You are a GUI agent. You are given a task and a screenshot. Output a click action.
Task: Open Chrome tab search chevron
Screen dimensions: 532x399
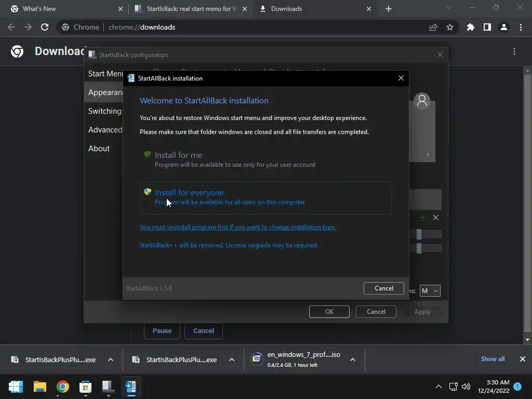tap(448, 7)
